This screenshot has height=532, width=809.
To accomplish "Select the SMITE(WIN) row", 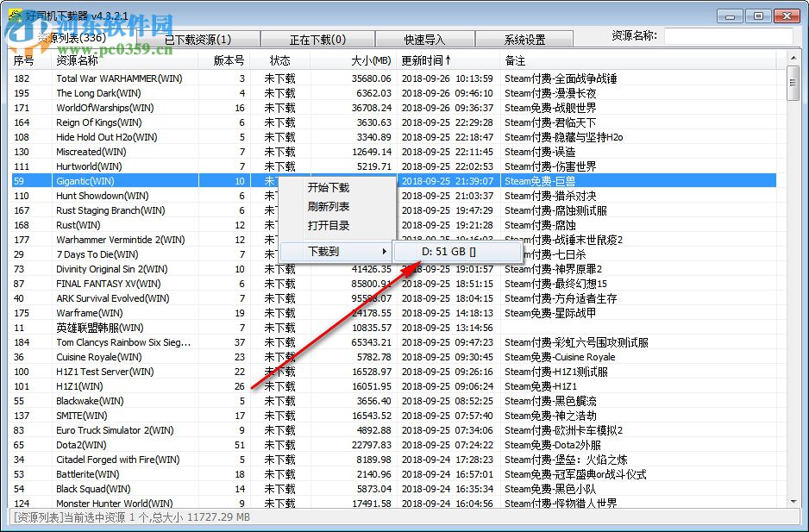I will (392, 416).
